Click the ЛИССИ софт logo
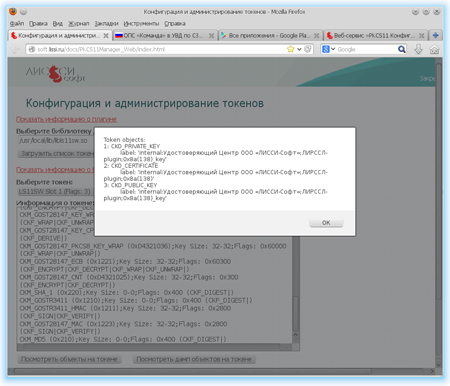The width and height of the screenshot is (450, 386). (x=55, y=74)
